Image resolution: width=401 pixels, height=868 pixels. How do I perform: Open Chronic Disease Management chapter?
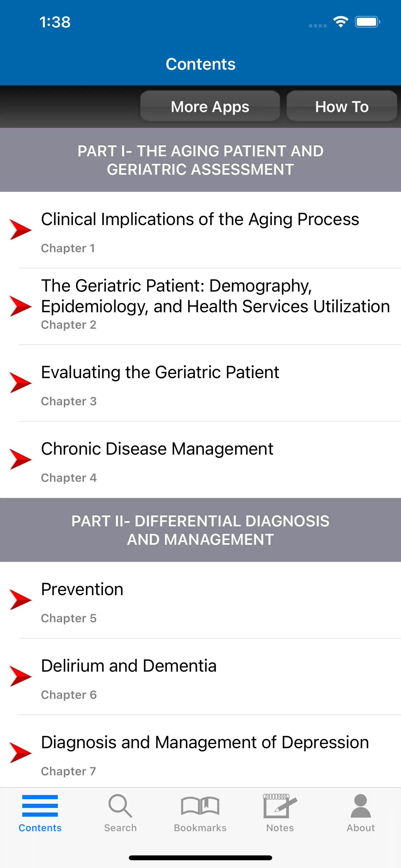[157, 449]
